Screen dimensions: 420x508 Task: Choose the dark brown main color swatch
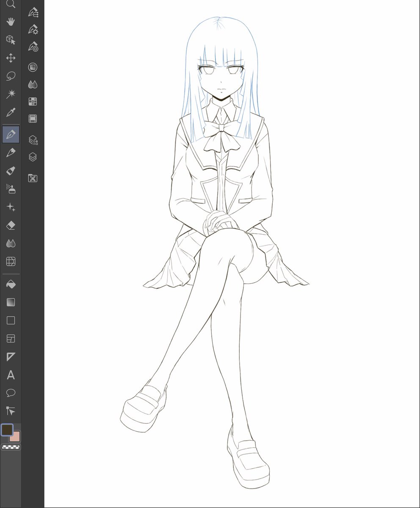pos(7,430)
